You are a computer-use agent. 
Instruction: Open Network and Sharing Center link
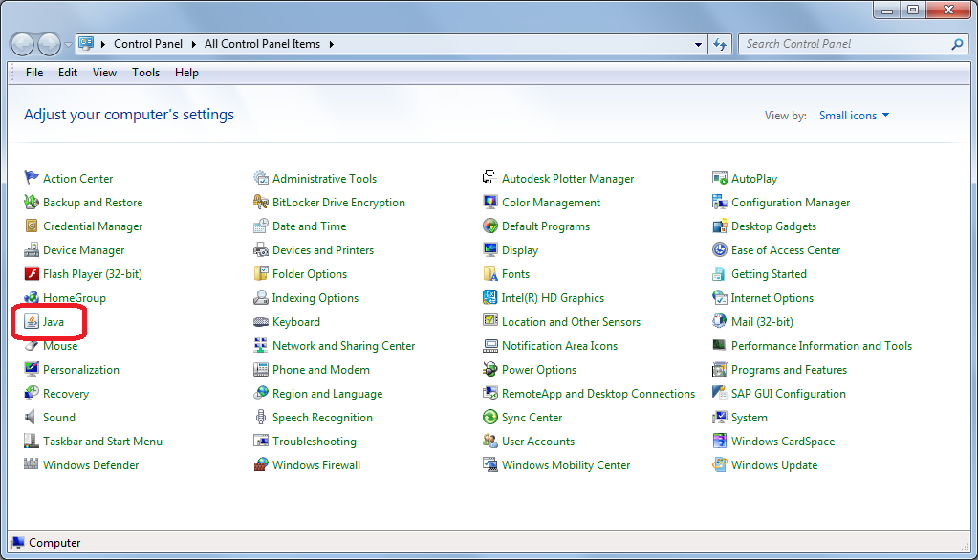[343, 346]
